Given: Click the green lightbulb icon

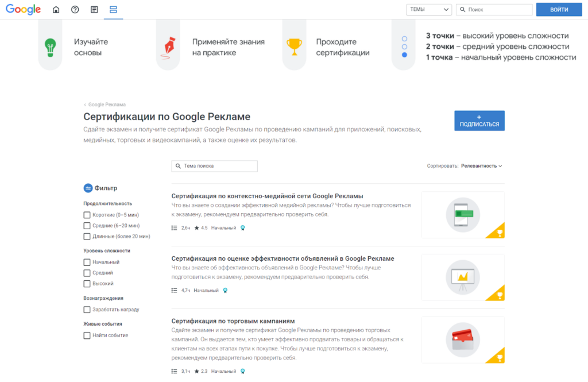Looking at the screenshot, I should 51,48.
